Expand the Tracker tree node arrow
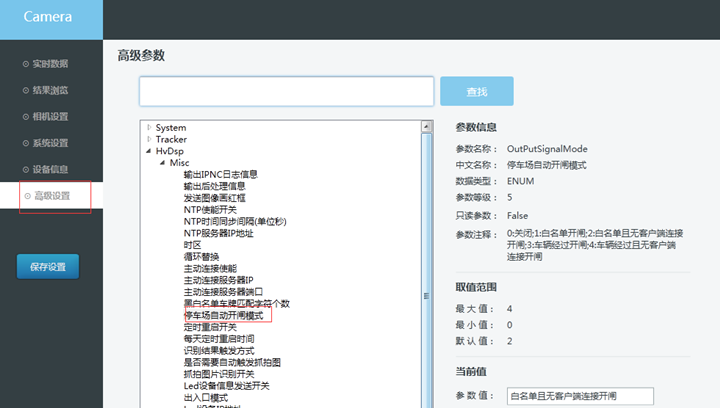 pyautogui.click(x=149, y=139)
